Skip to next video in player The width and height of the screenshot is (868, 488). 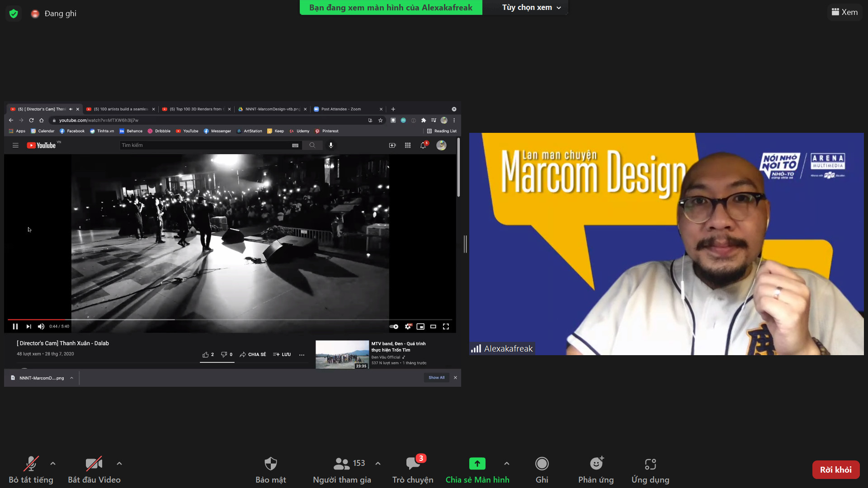[28, 326]
